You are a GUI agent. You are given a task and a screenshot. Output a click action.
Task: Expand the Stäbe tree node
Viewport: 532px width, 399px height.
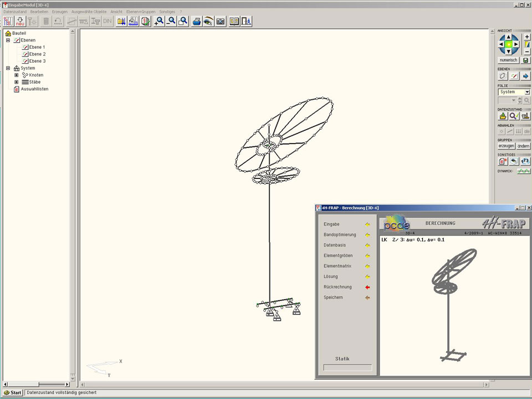(x=16, y=82)
